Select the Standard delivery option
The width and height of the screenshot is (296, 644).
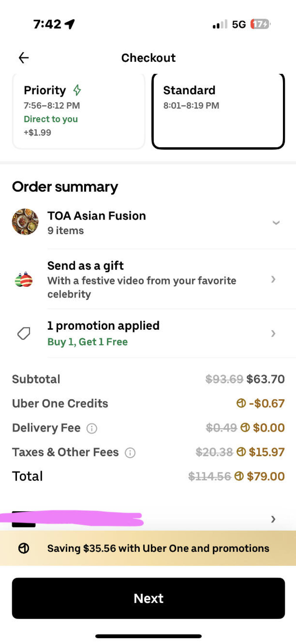pos(218,111)
